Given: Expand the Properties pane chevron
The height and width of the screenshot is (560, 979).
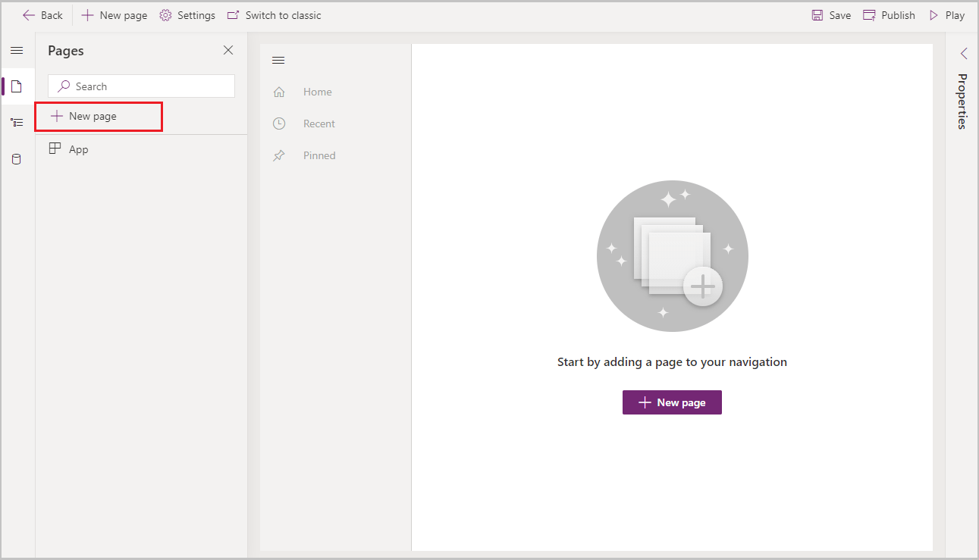Looking at the screenshot, I should point(963,53).
